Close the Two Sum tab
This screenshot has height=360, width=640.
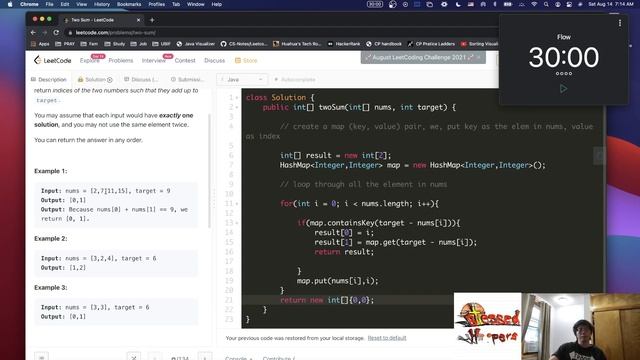pyautogui.click(x=138, y=20)
